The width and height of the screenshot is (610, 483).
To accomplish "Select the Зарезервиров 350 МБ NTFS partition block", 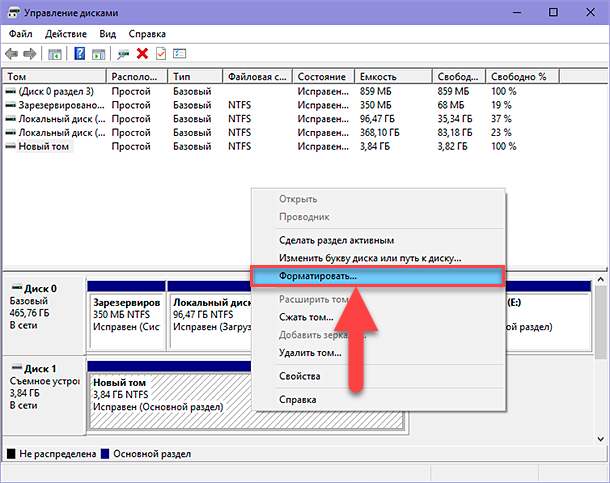I will coord(127,316).
